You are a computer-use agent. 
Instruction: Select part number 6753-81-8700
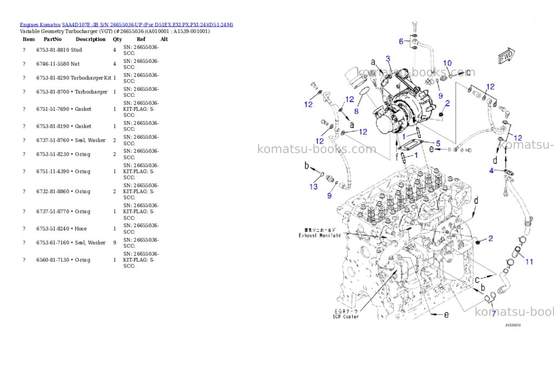point(52,92)
